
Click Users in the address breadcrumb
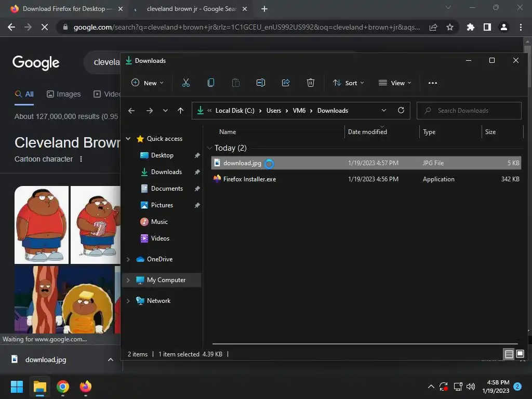coord(274,111)
